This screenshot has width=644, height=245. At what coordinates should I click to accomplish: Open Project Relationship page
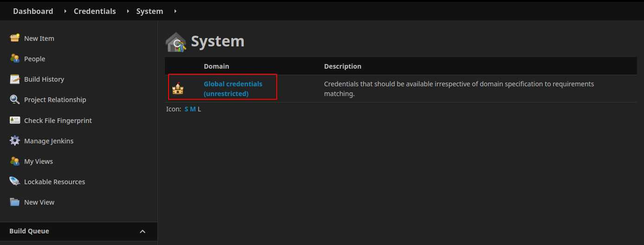[x=55, y=100]
